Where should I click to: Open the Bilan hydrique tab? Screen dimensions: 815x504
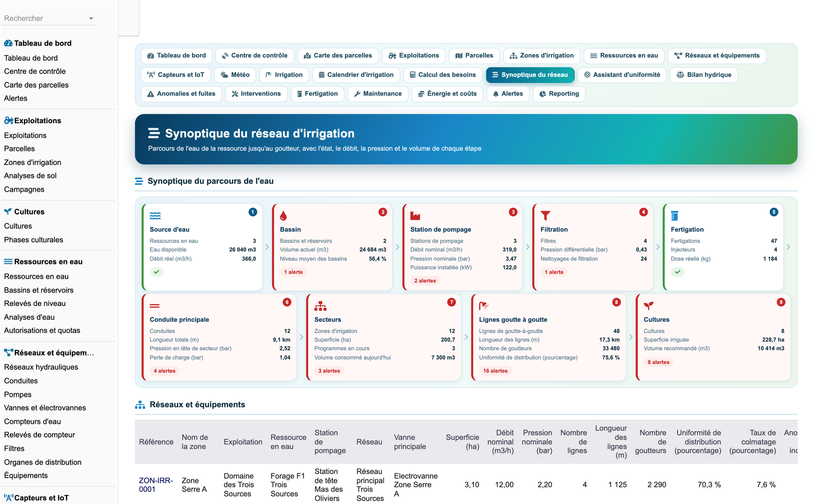[x=704, y=75]
